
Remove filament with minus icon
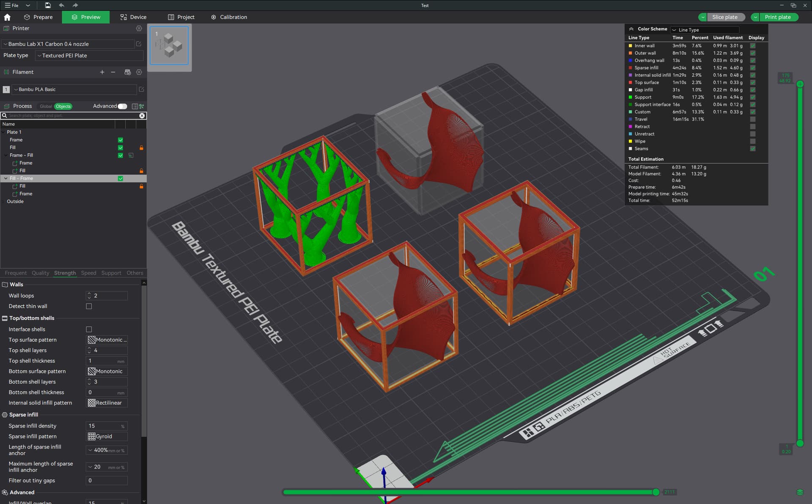pyautogui.click(x=113, y=72)
